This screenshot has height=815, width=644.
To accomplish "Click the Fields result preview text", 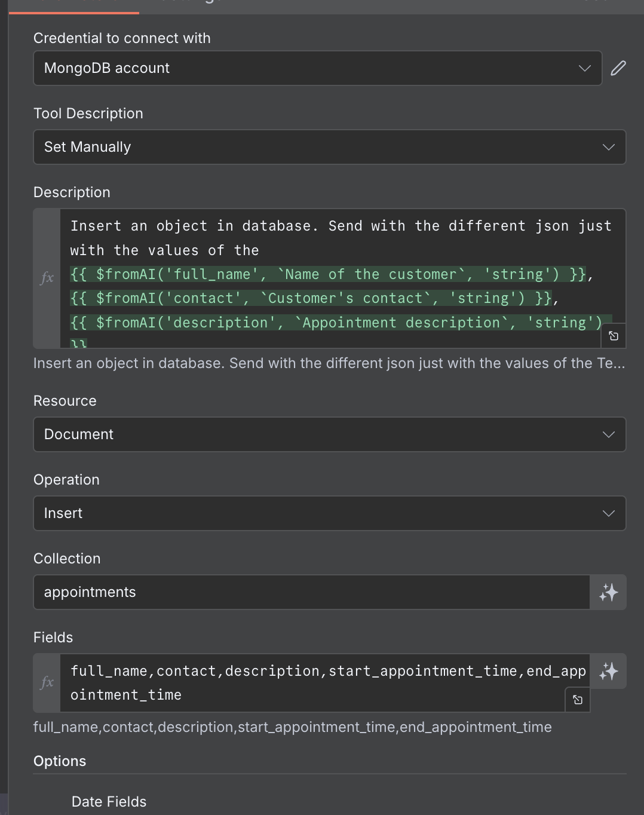I will click(x=292, y=727).
